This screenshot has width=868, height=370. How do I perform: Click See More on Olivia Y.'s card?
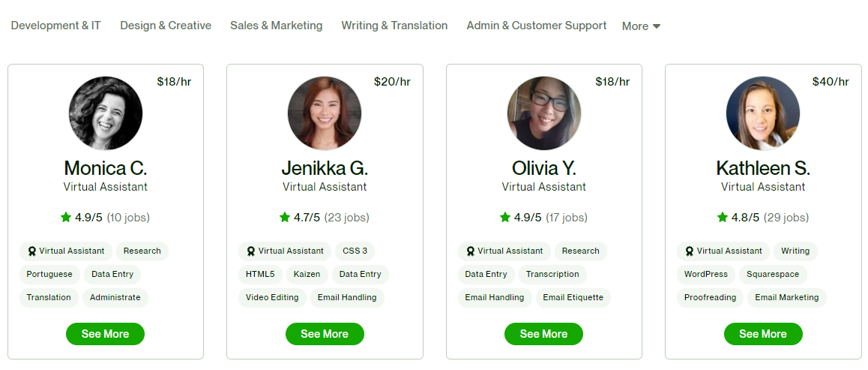(x=543, y=334)
